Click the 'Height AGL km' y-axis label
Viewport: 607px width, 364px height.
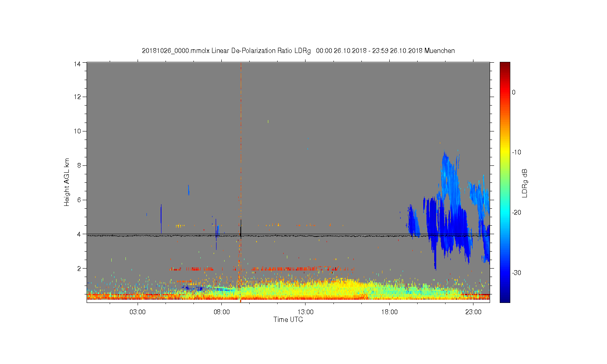[67, 182]
